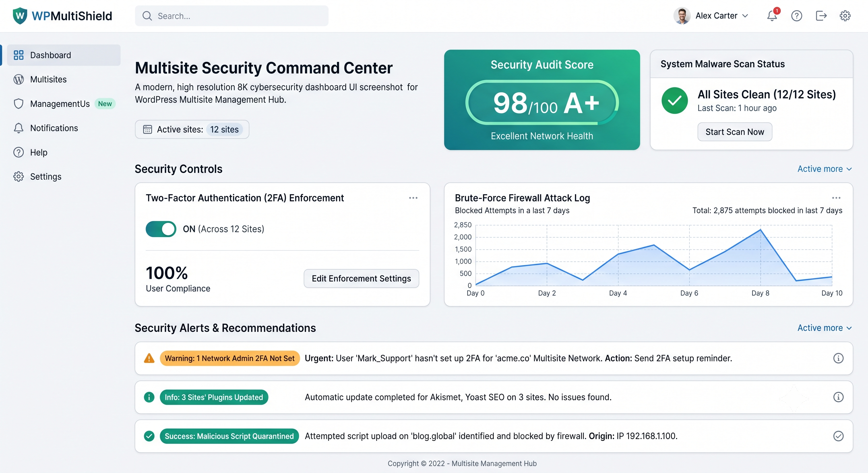Open info details for Mark_Support 2FA warning
This screenshot has width=868, height=473.
[838, 358]
